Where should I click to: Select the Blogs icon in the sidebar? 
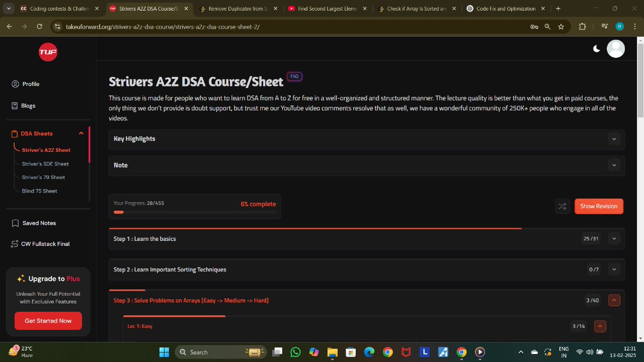(16, 105)
